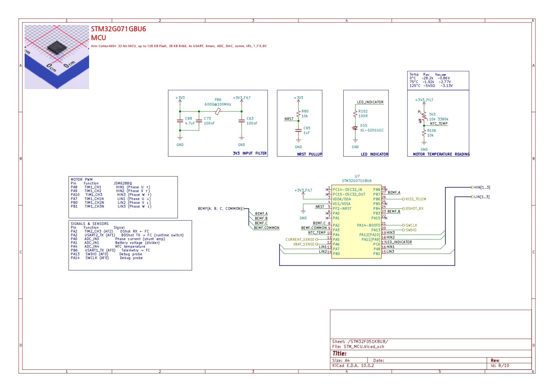Image resolution: width=554 pixels, height=392 pixels.
Task: Click the CURRENT_SENSE label
Action: [302, 239]
